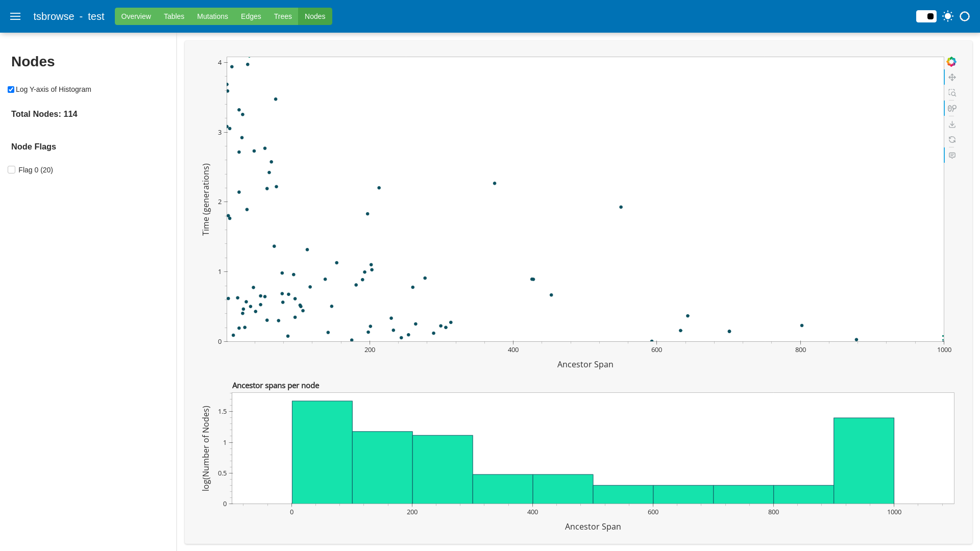Select the Pan tool
The width and height of the screenshot is (980, 551).
(x=952, y=78)
